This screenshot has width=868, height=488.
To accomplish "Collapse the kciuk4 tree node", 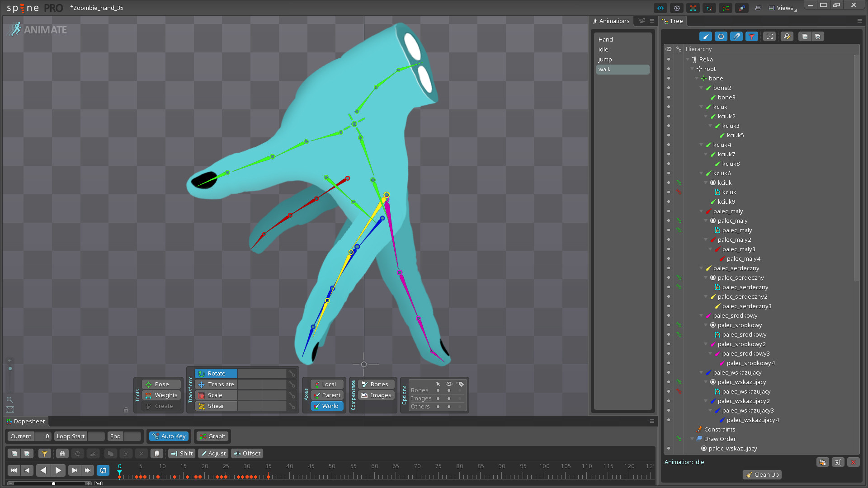I will tap(701, 145).
